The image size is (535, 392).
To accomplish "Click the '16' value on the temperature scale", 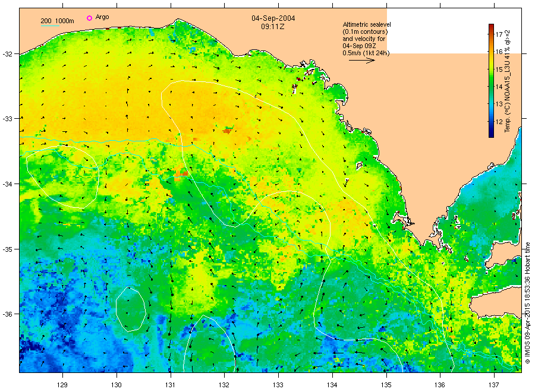I will tap(499, 52).
